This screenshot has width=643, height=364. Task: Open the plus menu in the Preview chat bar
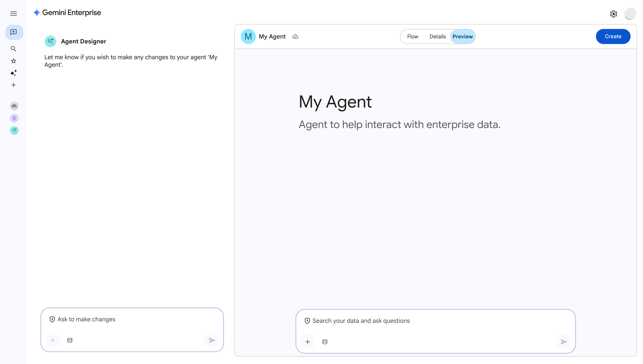(x=308, y=342)
